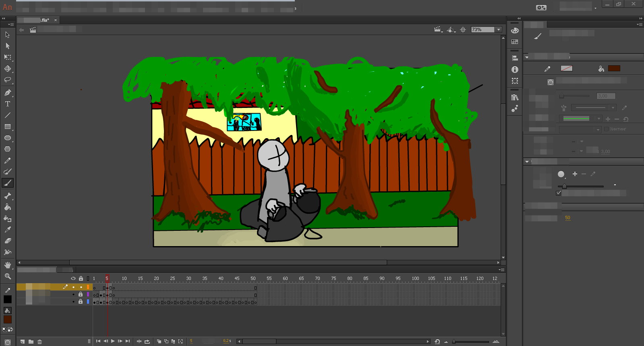Open the Color panel palette icon
Screen dimensions: 644x346
[x=515, y=31]
